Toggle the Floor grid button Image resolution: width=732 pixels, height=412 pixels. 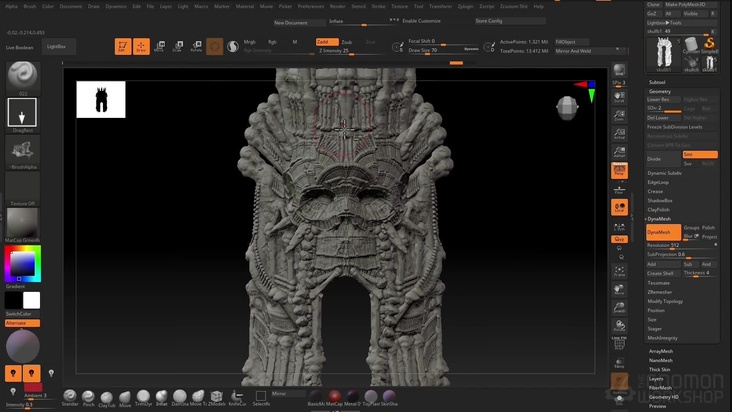click(619, 190)
